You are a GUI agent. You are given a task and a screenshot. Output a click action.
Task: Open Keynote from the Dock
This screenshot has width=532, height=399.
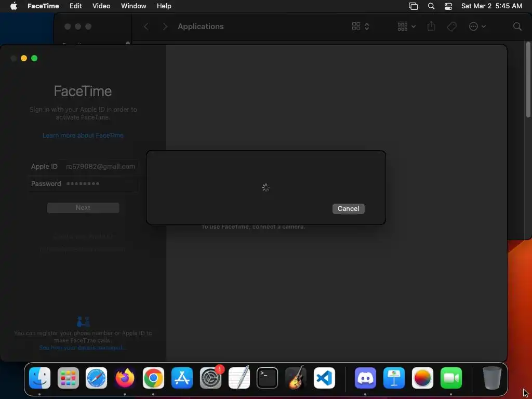[x=394, y=378]
